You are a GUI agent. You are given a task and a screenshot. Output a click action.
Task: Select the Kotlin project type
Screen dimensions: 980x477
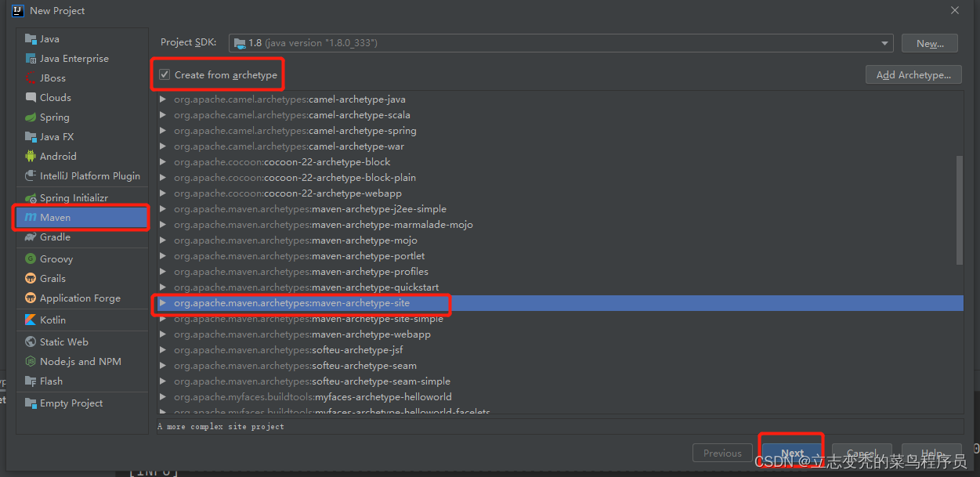coord(82,320)
